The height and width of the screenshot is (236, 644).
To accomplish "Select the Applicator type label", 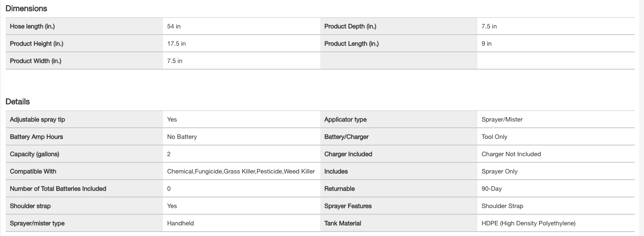I will click(345, 119).
